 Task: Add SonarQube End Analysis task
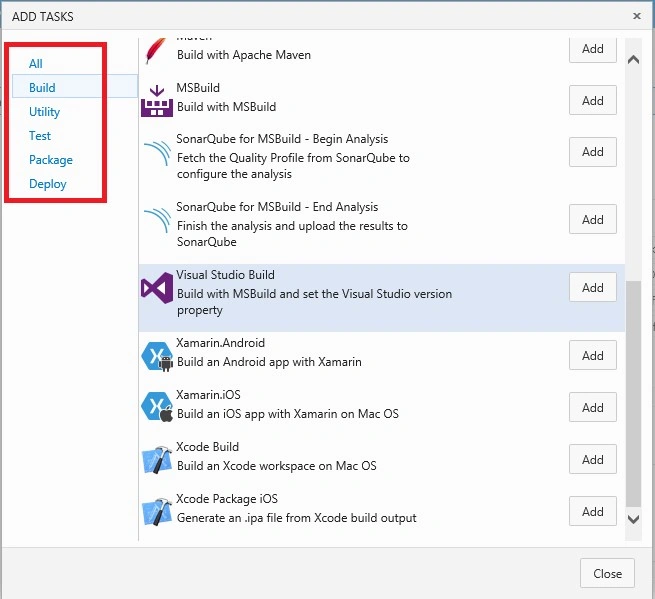pyautogui.click(x=592, y=219)
